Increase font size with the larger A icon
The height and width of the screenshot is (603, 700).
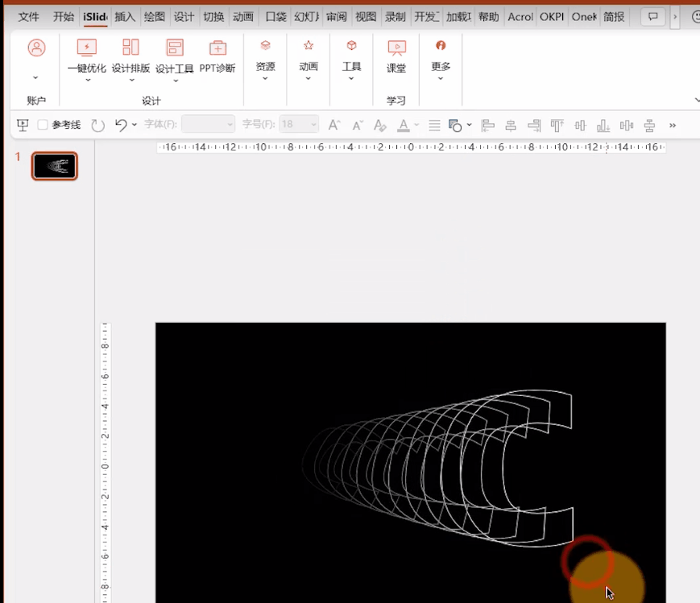[x=334, y=125]
